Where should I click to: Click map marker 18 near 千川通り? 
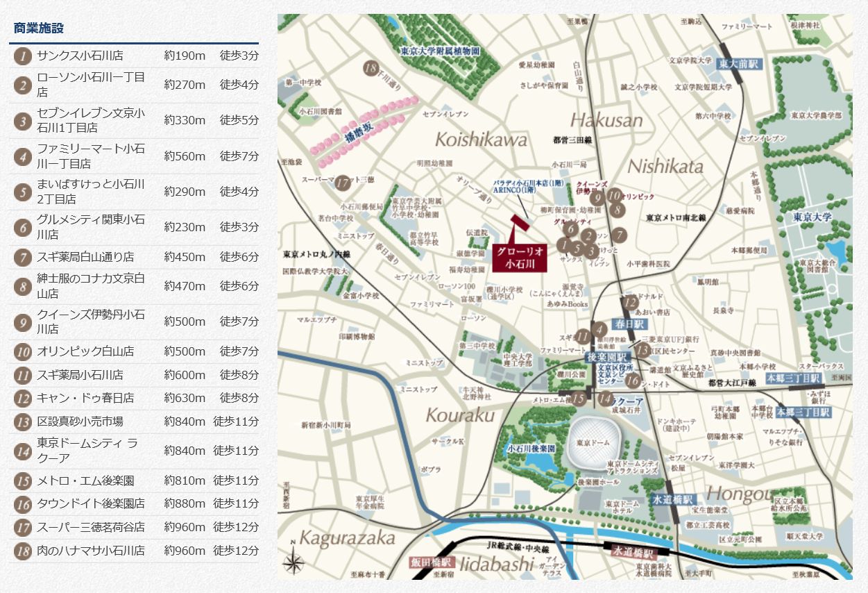click(371, 68)
